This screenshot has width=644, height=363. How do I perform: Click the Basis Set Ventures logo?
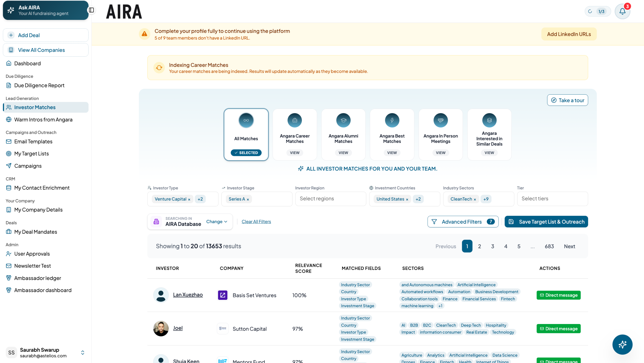pyautogui.click(x=223, y=295)
